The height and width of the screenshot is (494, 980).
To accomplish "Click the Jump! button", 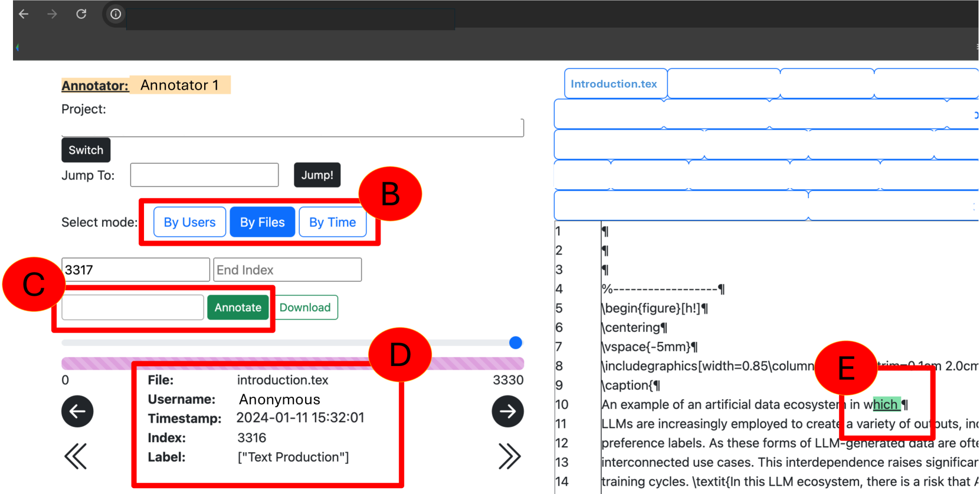I will (317, 175).
